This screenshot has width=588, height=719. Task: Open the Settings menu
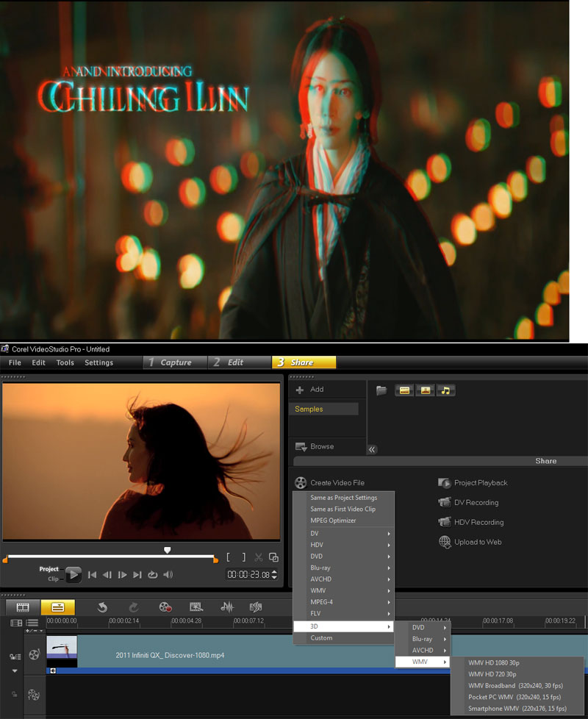pyautogui.click(x=98, y=362)
